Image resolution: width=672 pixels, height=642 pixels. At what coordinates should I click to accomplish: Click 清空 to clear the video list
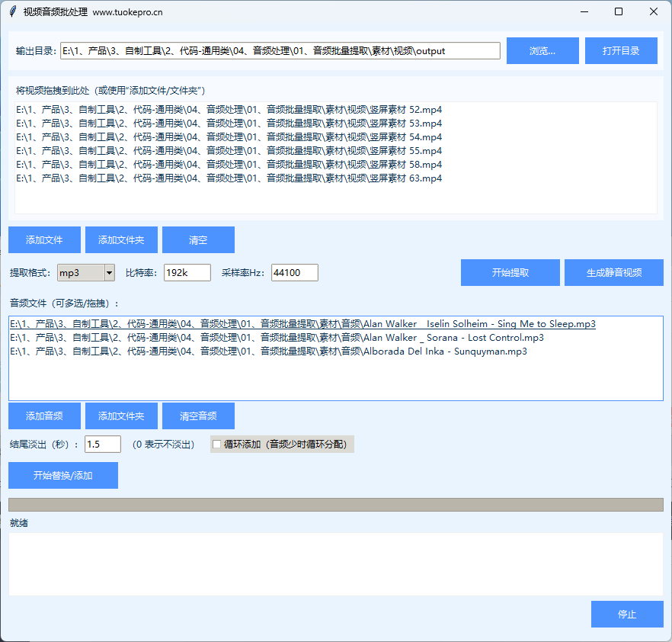coord(198,239)
